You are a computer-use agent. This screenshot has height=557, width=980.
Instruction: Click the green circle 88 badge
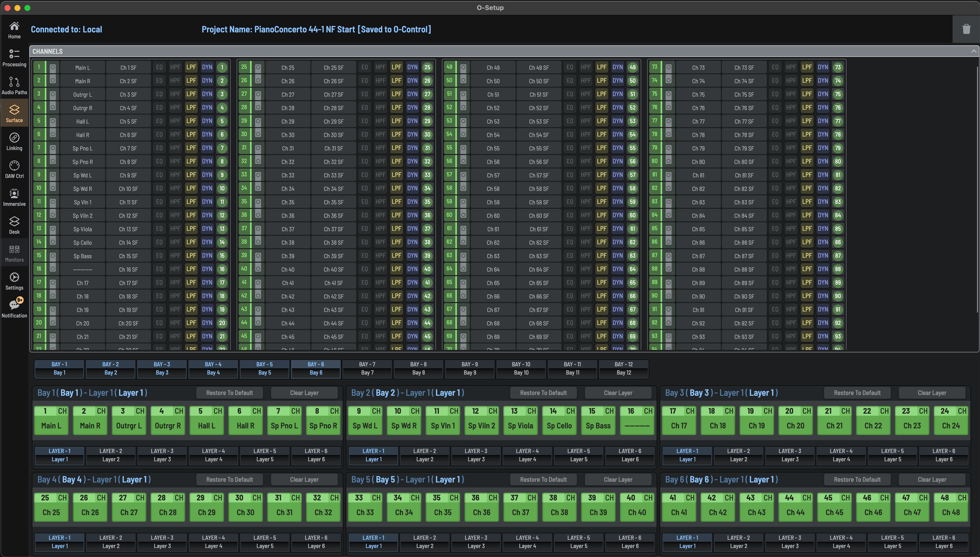(838, 269)
